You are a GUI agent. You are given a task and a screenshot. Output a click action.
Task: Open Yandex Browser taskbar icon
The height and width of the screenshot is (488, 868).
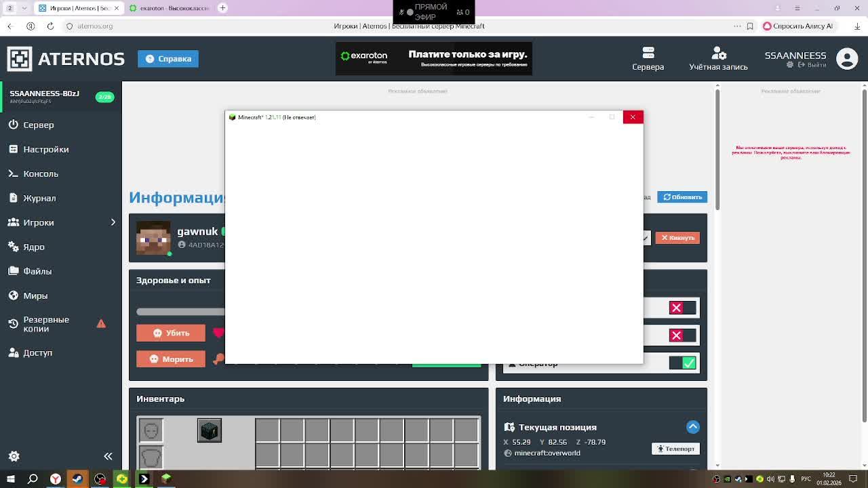pos(56,479)
